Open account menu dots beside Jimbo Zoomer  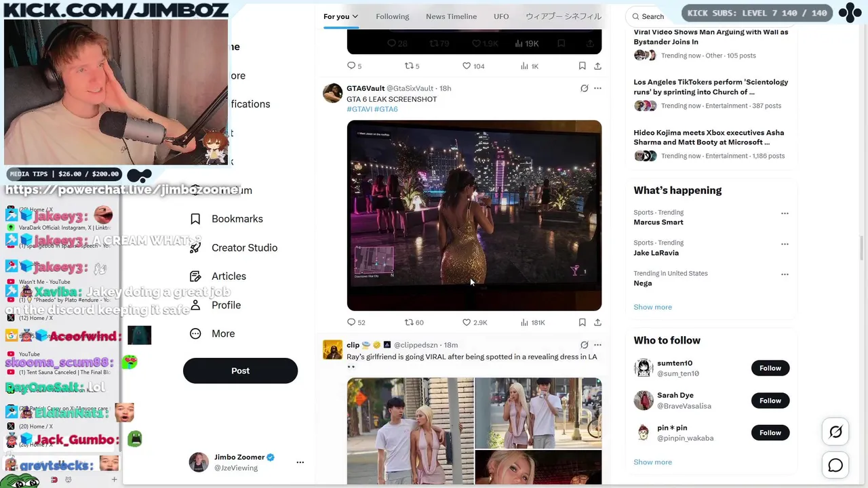point(300,462)
